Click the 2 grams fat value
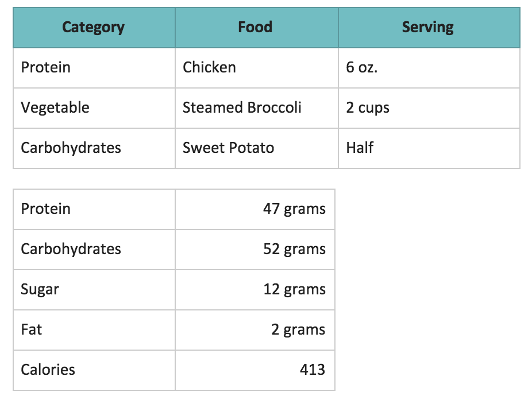The image size is (532, 399). pos(298,329)
